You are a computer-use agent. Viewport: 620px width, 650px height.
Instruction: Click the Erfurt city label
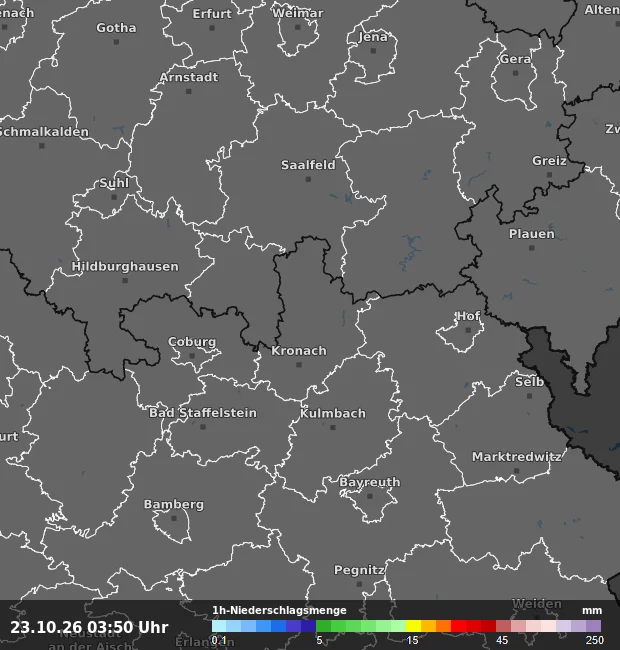click(x=212, y=14)
